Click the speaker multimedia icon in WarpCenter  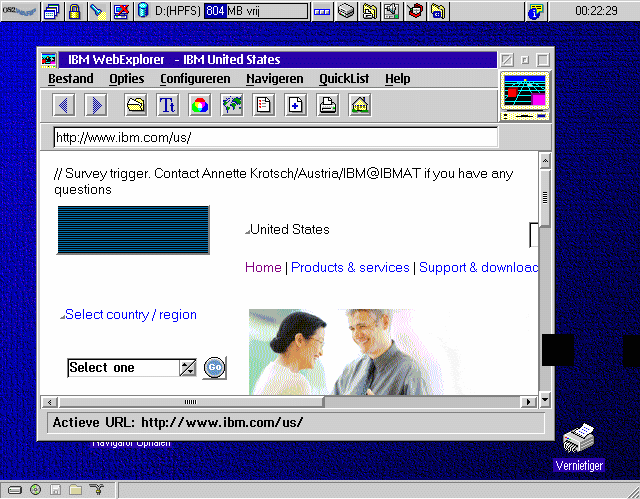[392, 11]
